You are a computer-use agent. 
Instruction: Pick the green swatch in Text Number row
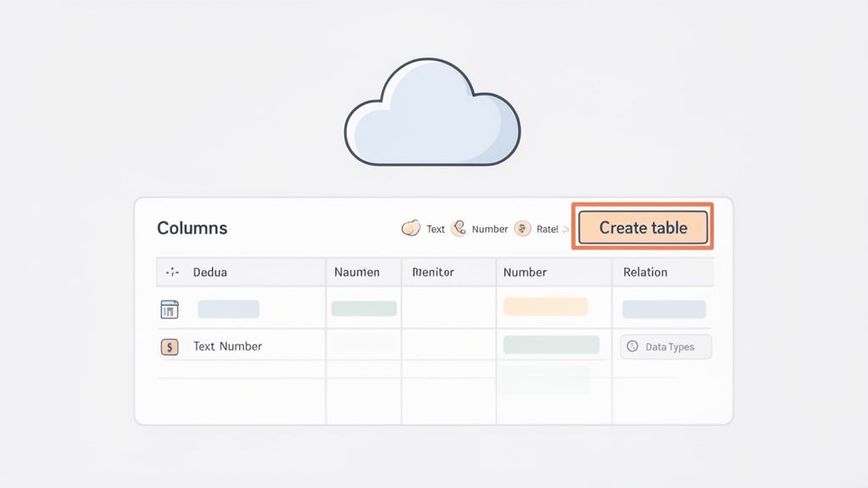(x=551, y=344)
